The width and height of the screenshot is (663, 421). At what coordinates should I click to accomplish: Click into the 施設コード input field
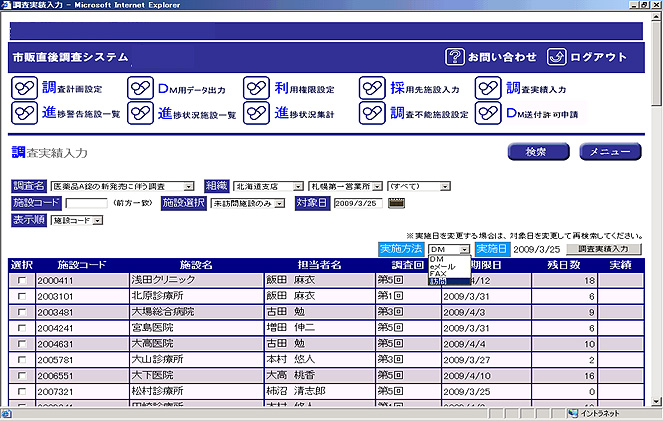coord(86,203)
